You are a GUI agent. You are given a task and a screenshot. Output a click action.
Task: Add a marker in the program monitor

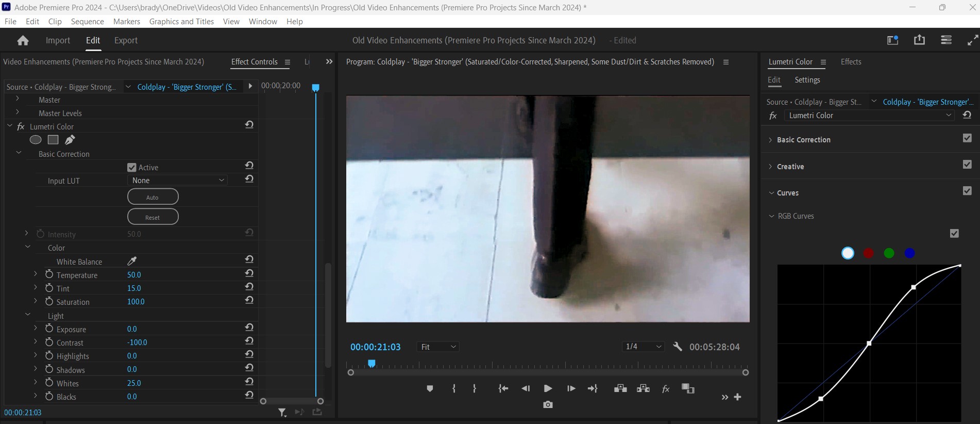click(x=430, y=388)
